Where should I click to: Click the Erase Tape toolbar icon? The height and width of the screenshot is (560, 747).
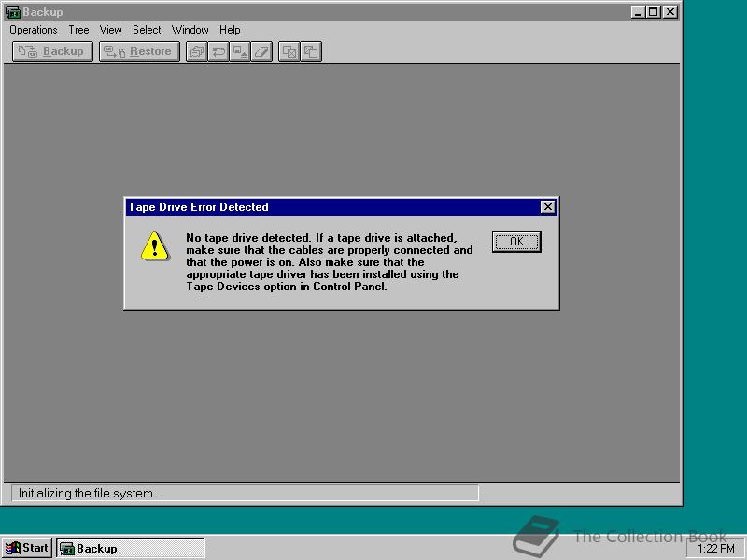(x=261, y=51)
